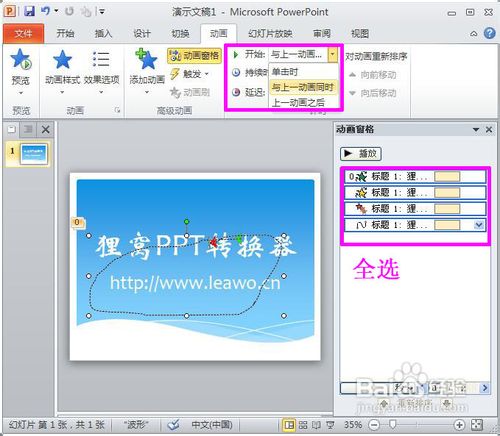This screenshot has width=500, height=436.
Task: Click the spell check icon in status bar
Action: point(173,425)
